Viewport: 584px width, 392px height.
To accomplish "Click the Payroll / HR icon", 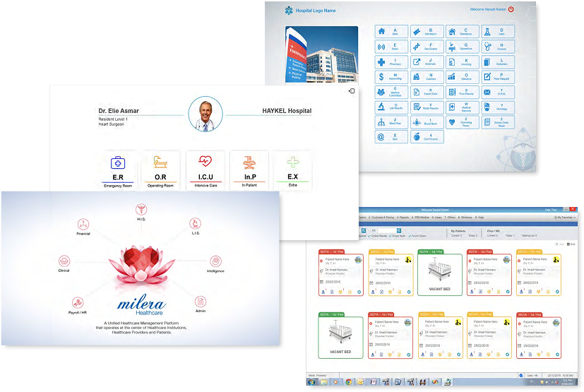I will point(78,302).
